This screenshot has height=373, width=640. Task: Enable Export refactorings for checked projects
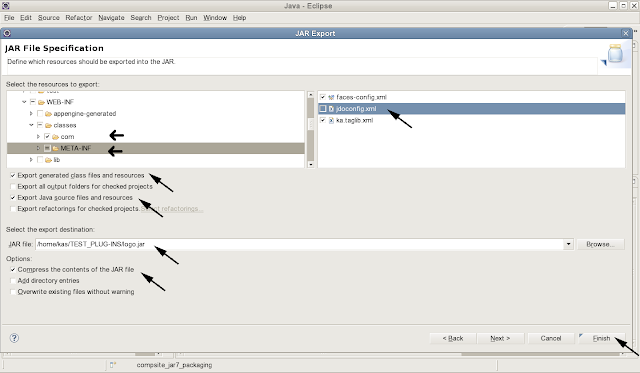[x=13, y=209]
